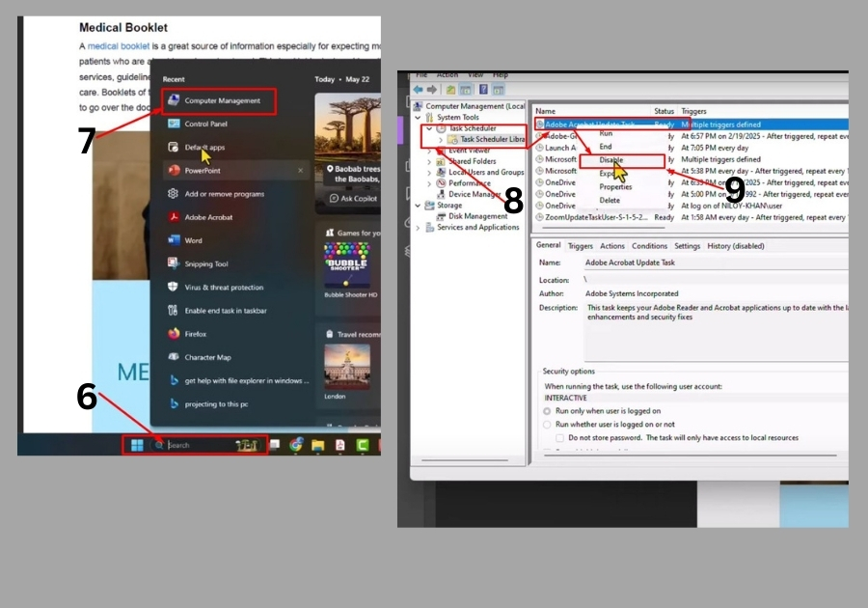Select Device Manager in the console tree
The image size is (868, 608).
(469, 194)
